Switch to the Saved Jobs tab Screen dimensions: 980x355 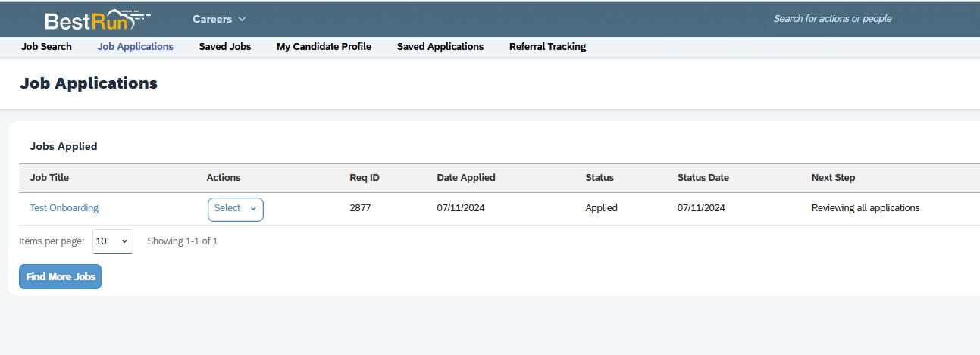tap(225, 47)
